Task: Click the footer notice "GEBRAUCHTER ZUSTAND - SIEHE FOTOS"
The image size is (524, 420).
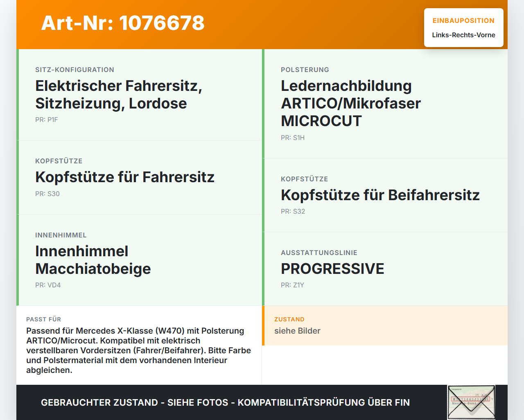Action: (x=225, y=402)
